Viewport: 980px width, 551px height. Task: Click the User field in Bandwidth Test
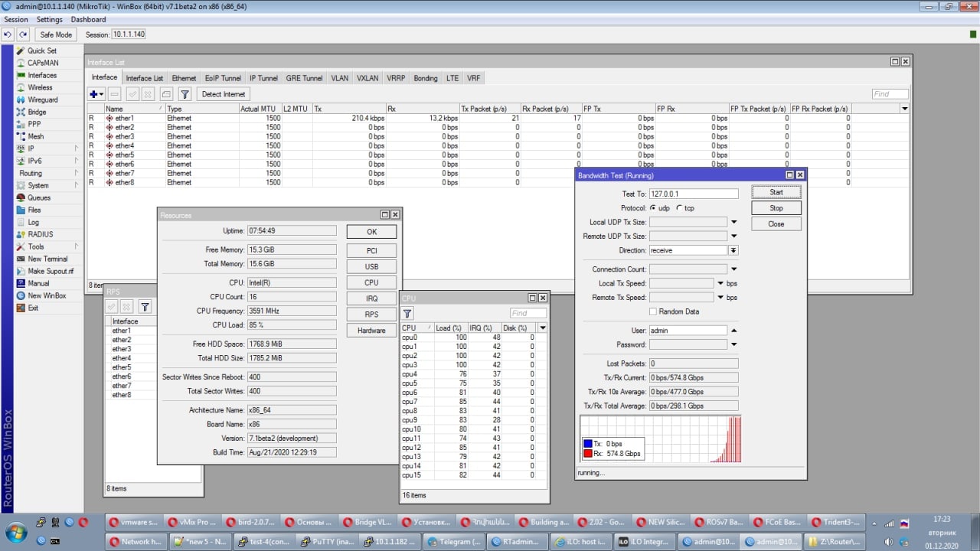tap(688, 331)
